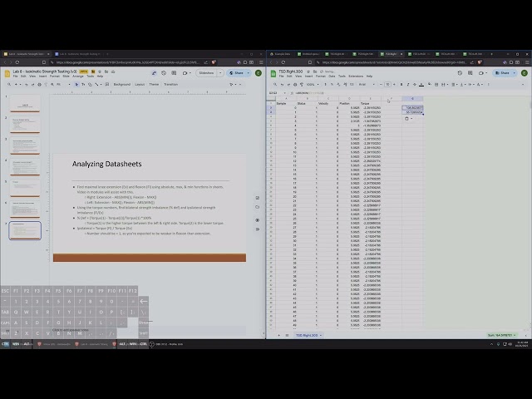Image resolution: width=532 pixels, height=399 pixels.
Task: Click Transition button in Slides toolbar
Action: click(170, 84)
